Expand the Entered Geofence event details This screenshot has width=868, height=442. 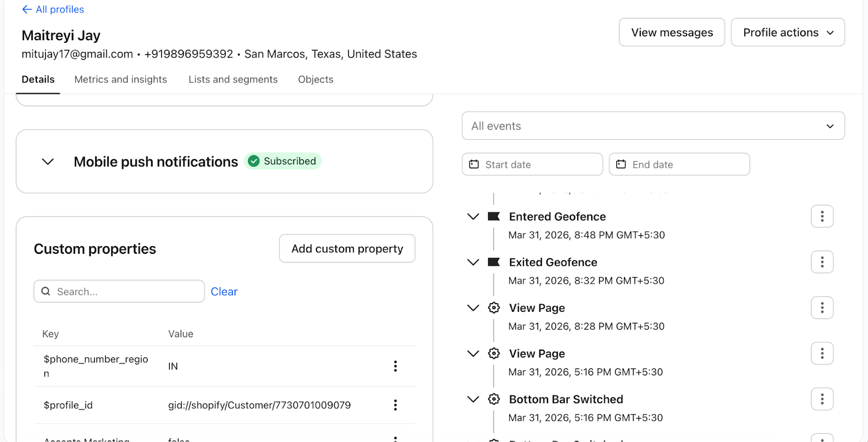473,216
